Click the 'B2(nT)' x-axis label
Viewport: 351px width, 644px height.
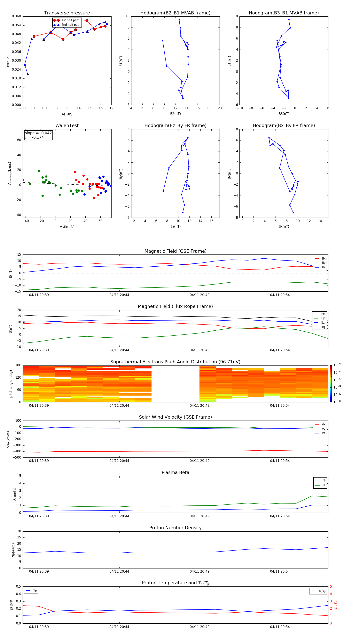(175, 114)
